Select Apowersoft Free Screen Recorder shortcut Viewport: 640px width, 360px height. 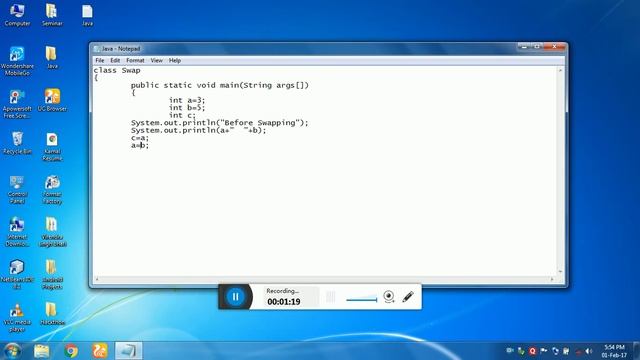pos(17,104)
